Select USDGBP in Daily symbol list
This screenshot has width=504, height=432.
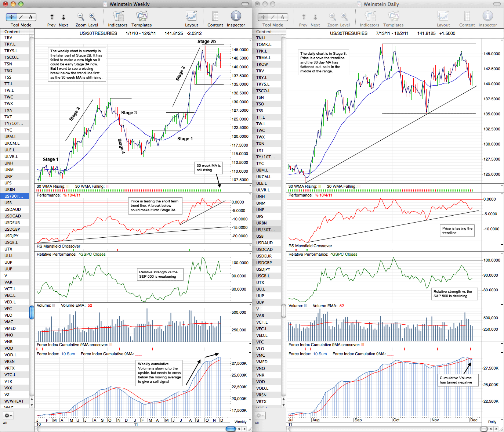(x=266, y=263)
